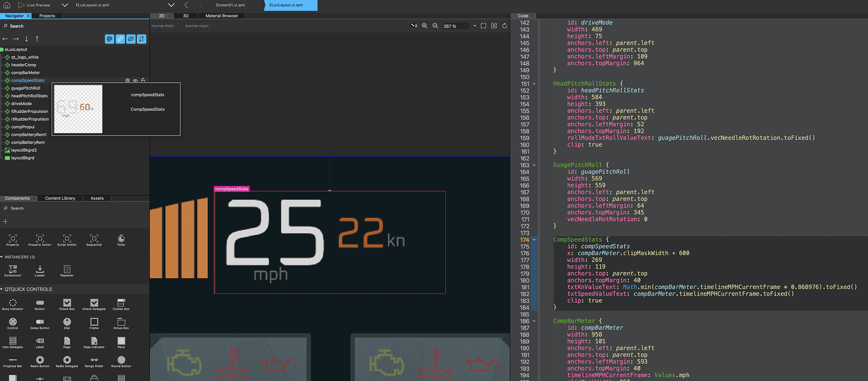This screenshot has height=381, width=868.
Task: Switch to the 3D view tab
Action: pyautogui.click(x=185, y=16)
